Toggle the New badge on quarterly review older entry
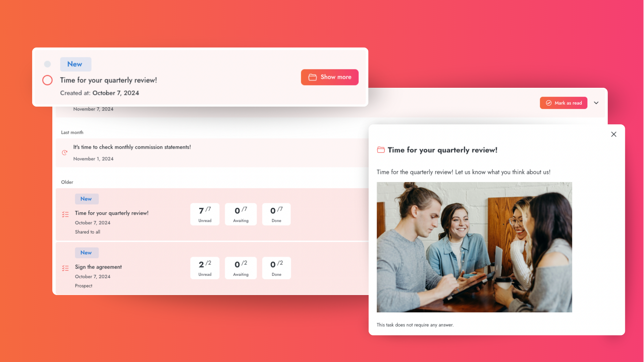 86,198
